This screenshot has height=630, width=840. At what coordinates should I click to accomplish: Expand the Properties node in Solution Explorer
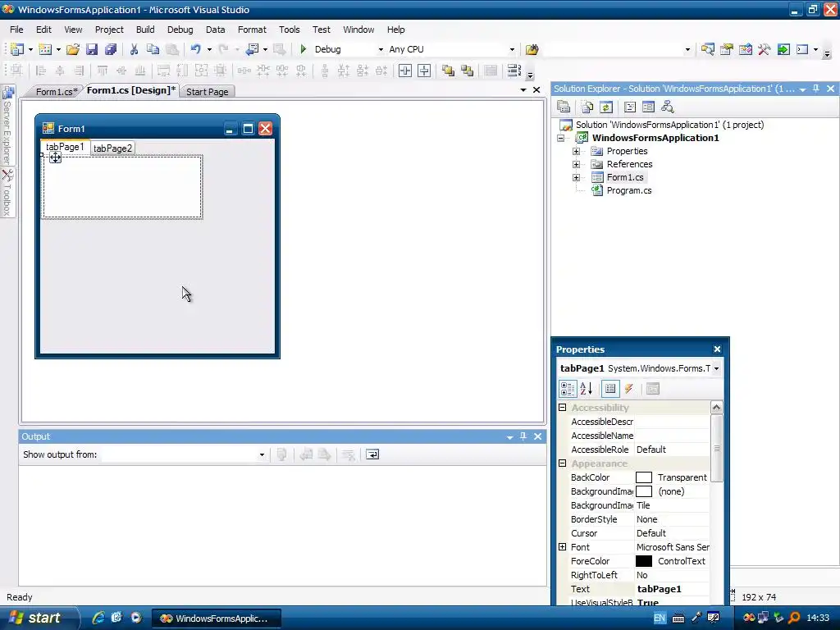coord(576,152)
